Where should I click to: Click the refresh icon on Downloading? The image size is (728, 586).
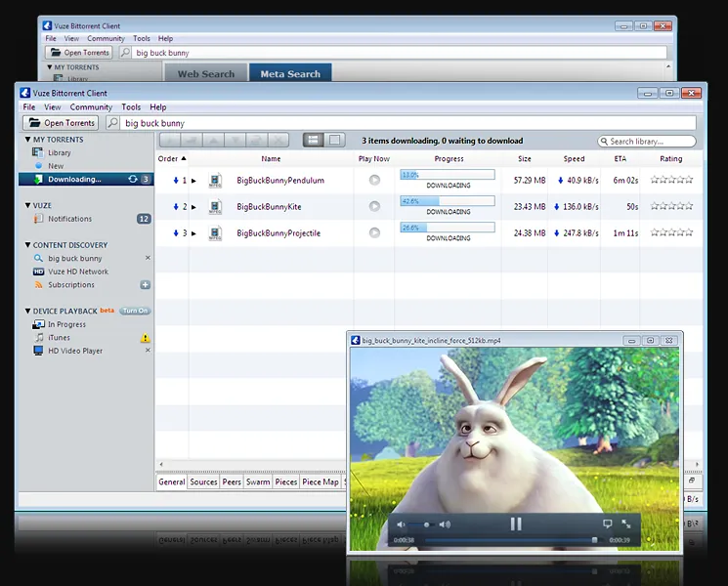133,179
